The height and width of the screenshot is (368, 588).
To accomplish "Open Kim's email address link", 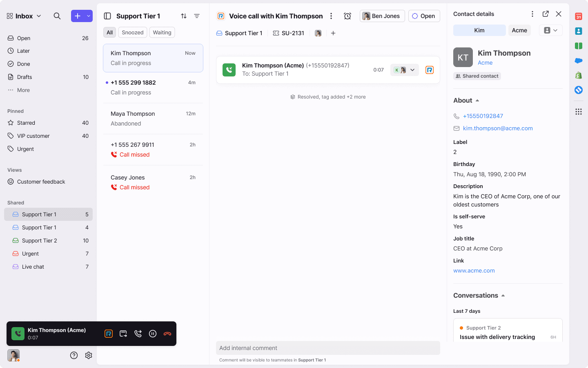I will (x=497, y=128).
